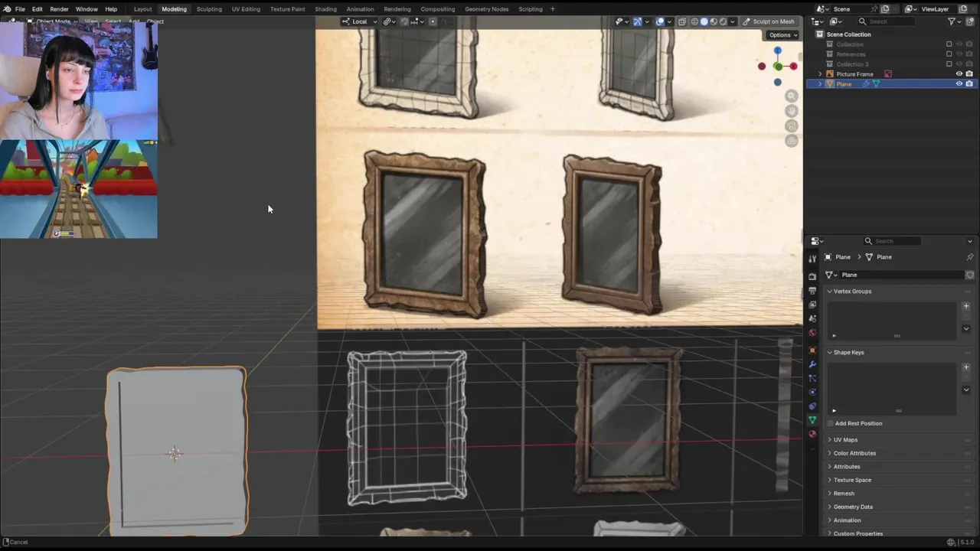Add a new workspace tab
980x551 pixels.
click(552, 9)
